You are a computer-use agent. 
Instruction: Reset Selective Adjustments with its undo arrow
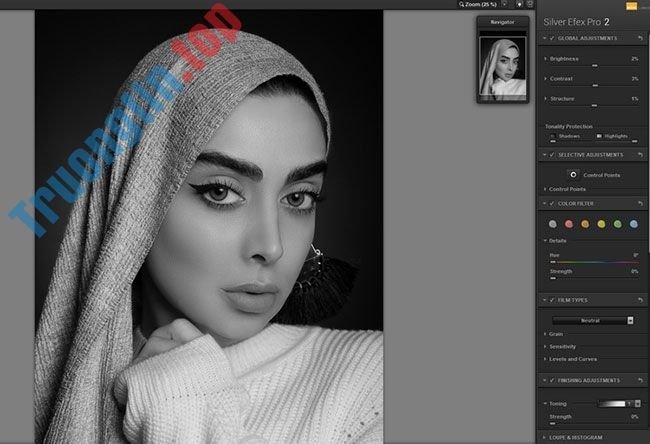(x=640, y=155)
